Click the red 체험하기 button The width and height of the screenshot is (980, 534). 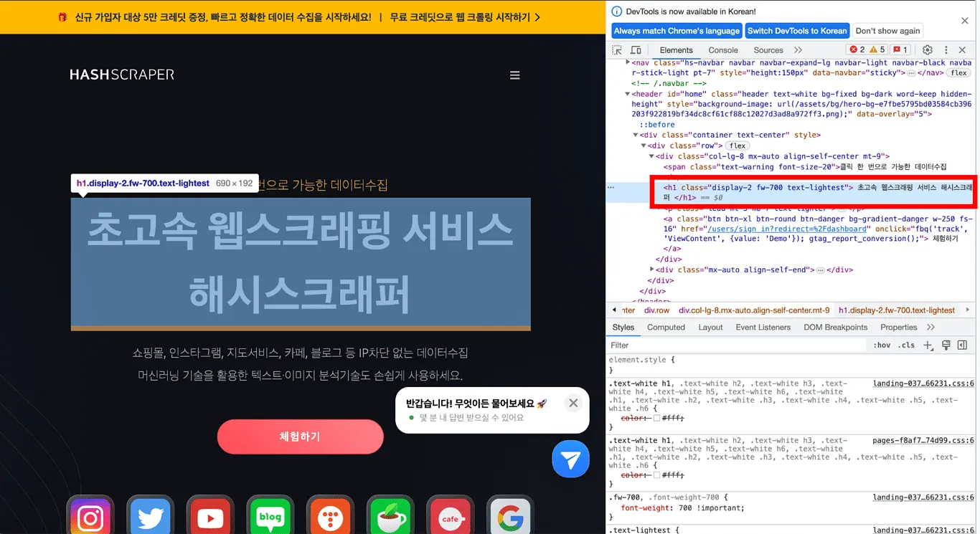[x=300, y=437]
